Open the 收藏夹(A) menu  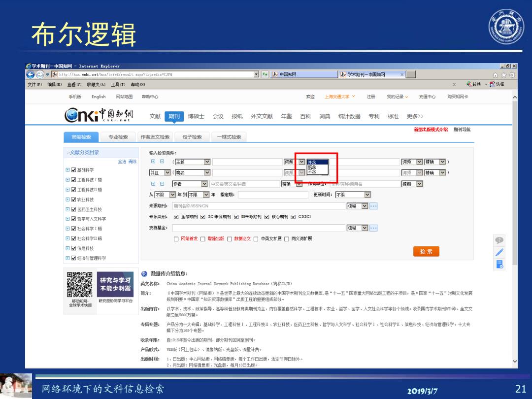pos(96,85)
